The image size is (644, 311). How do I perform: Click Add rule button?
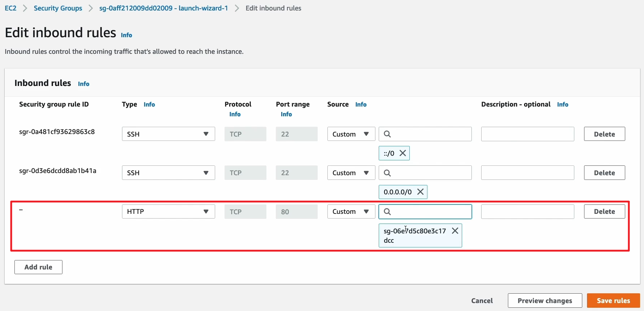pyautogui.click(x=38, y=267)
